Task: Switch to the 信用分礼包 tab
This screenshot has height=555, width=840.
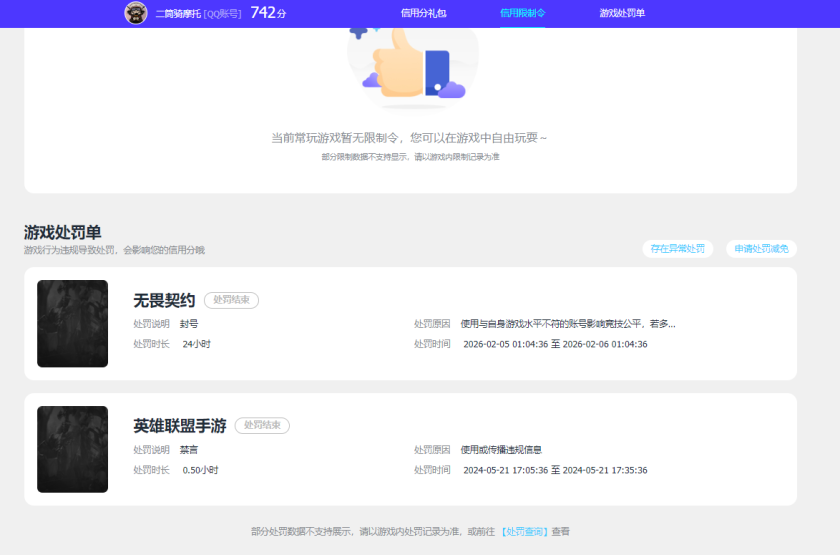Action: click(x=423, y=13)
